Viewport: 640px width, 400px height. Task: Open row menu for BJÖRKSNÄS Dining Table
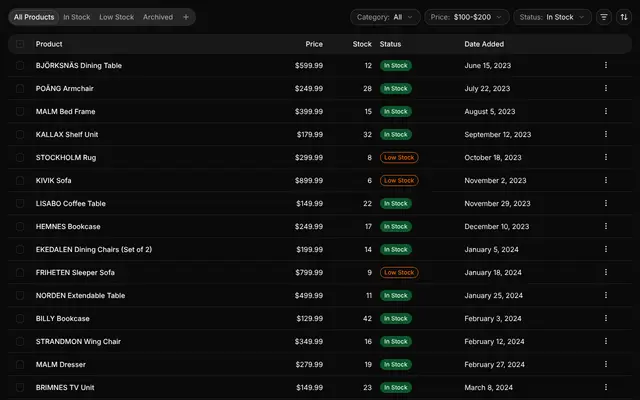[606, 65]
